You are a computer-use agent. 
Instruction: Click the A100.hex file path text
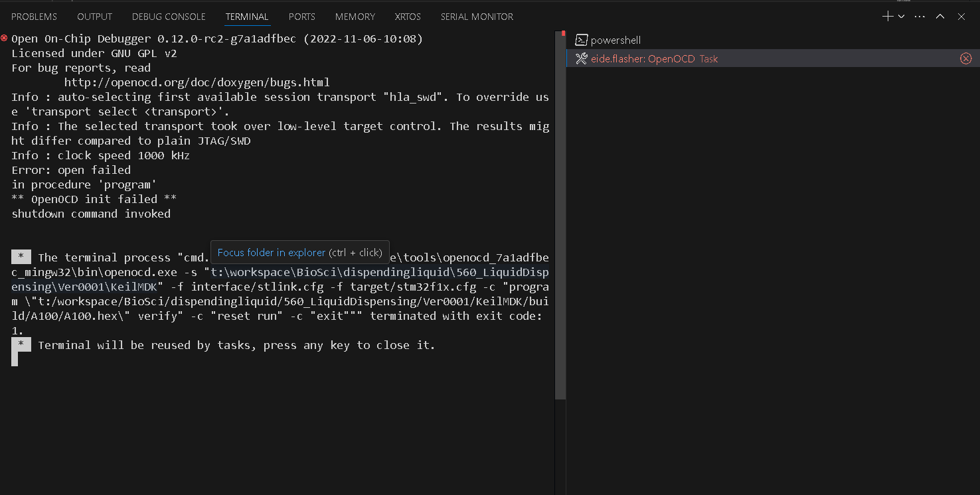[280, 309]
